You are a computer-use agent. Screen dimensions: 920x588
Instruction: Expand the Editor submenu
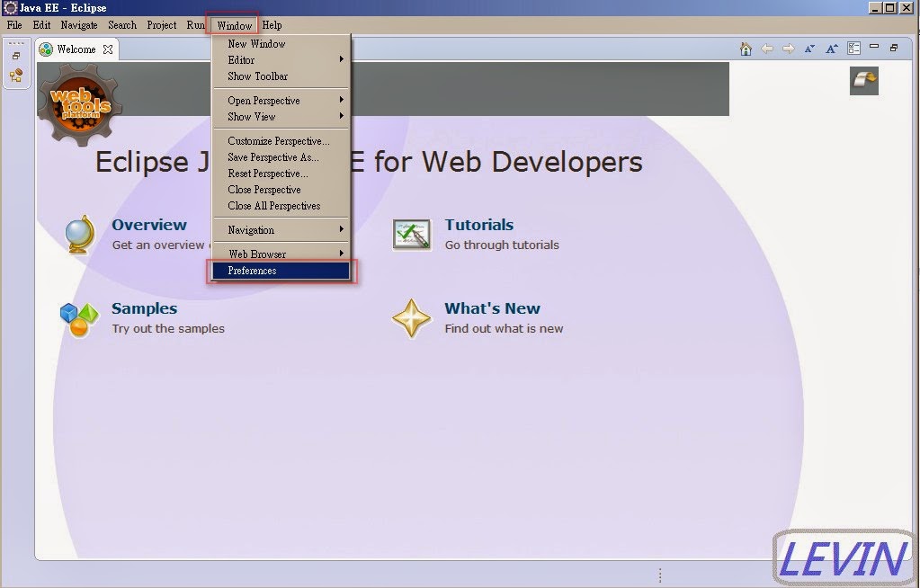click(281, 60)
